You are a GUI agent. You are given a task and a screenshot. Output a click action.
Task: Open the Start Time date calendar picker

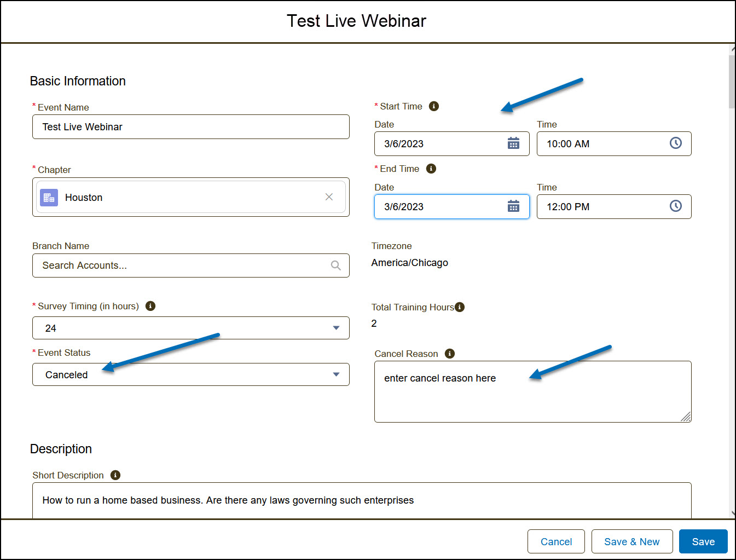[x=513, y=143]
